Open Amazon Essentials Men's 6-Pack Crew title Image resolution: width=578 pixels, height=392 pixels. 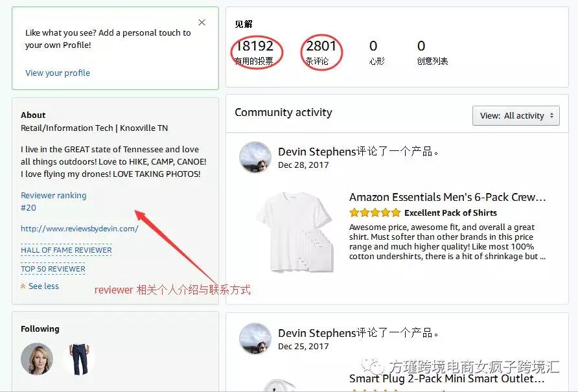(x=447, y=197)
